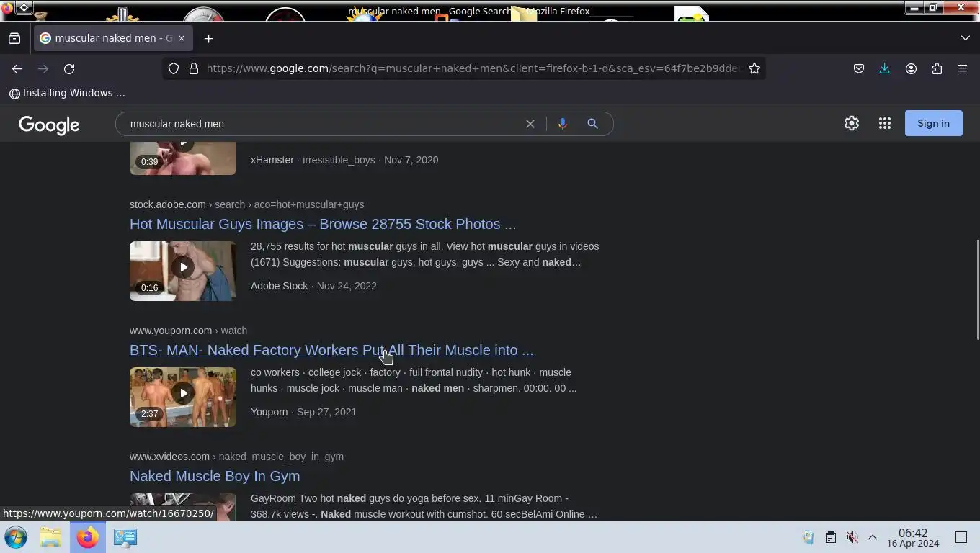List all tabs dropdown arrow
The width and height of the screenshot is (980, 553).
tap(966, 38)
